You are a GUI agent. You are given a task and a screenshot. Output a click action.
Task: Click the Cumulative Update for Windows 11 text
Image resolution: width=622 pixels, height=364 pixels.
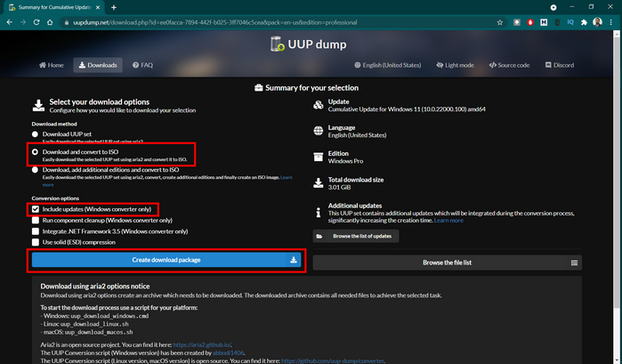click(407, 109)
